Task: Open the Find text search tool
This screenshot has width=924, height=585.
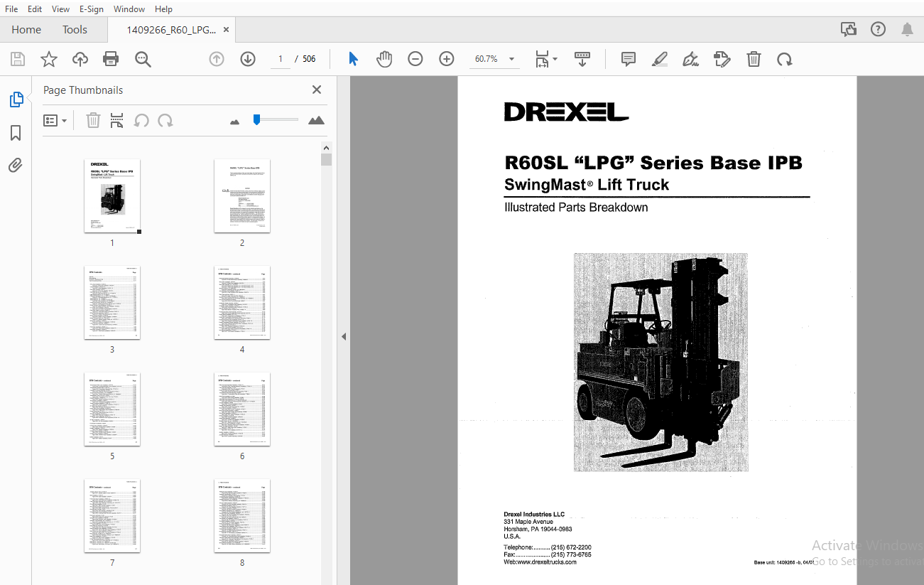Action: click(x=143, y=59)
